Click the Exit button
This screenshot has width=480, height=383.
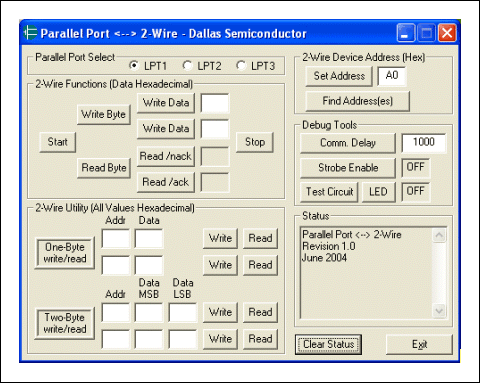[x=419, y=344]
